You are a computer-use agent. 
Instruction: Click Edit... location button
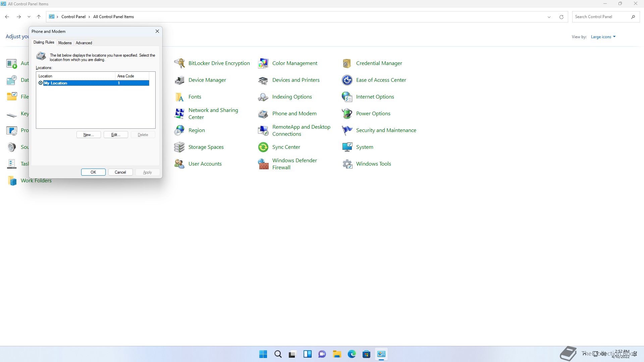pos(116,135)
